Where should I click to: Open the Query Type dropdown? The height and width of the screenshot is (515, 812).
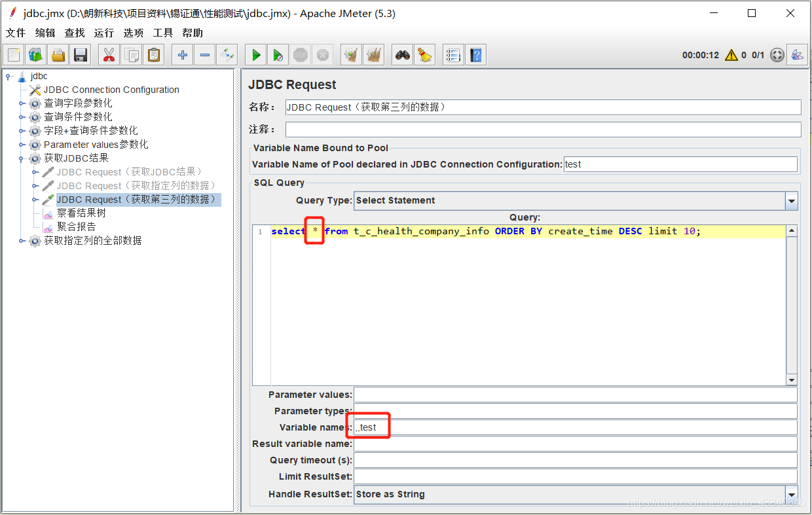[x=792, y=201]
